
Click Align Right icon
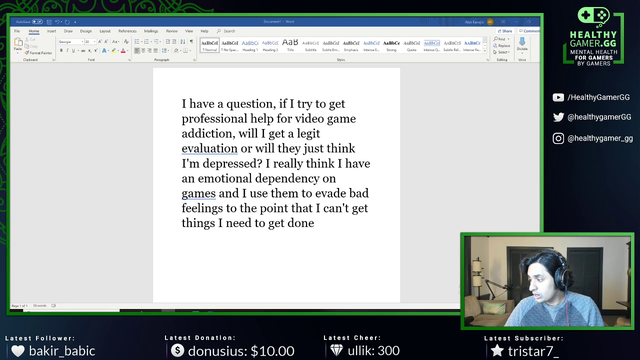149,51
